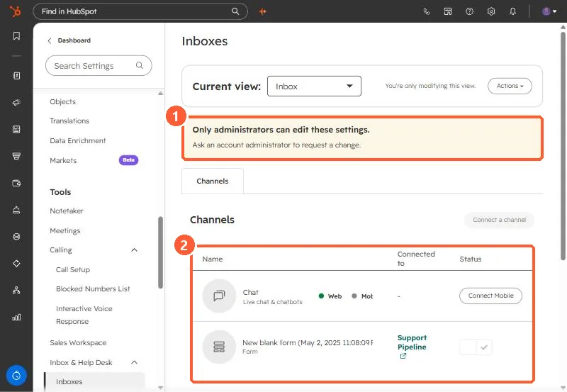Screen dimensions: 567x392
Task: Open Call Setup settings
Action: pyautogui.click(x=73, y=270)
